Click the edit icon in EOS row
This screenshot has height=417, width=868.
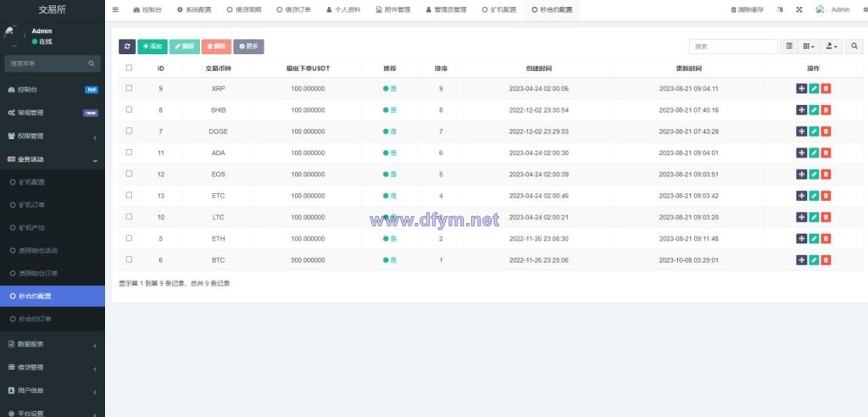pos(813,174)
